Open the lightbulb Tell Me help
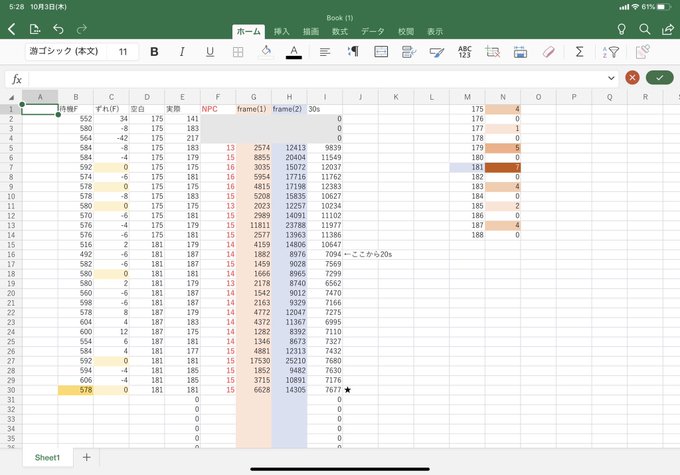The height and width of the screenshot is (475, 680). tap(621, 29)
